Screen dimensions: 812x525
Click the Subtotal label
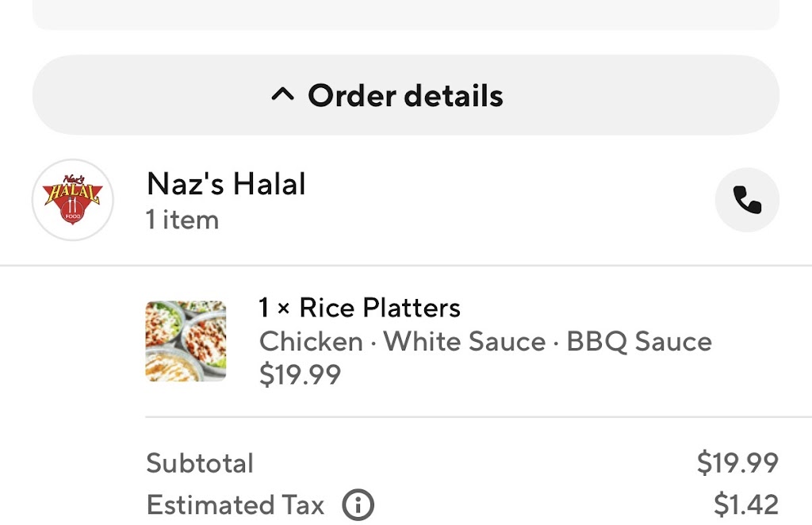(x=200, y=463)
